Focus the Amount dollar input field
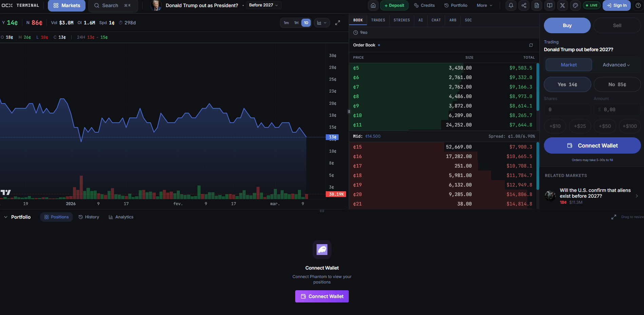Viewport: 644px width, 315px height. click(617, 110)
